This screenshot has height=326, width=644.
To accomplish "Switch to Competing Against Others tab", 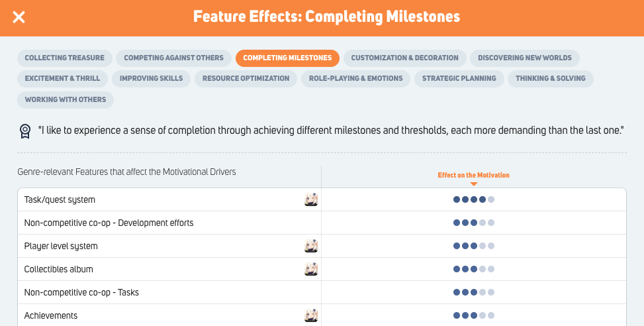I will [x=173, y=58].
